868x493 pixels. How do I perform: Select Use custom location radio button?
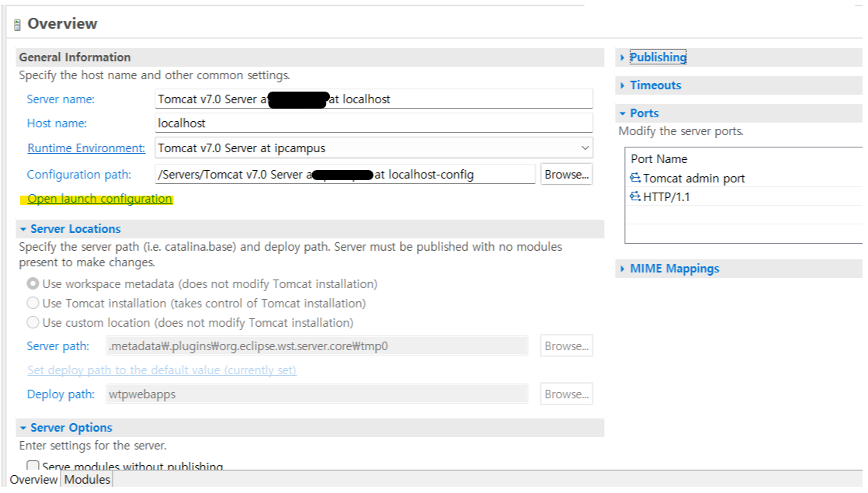(x=33, y=322)
